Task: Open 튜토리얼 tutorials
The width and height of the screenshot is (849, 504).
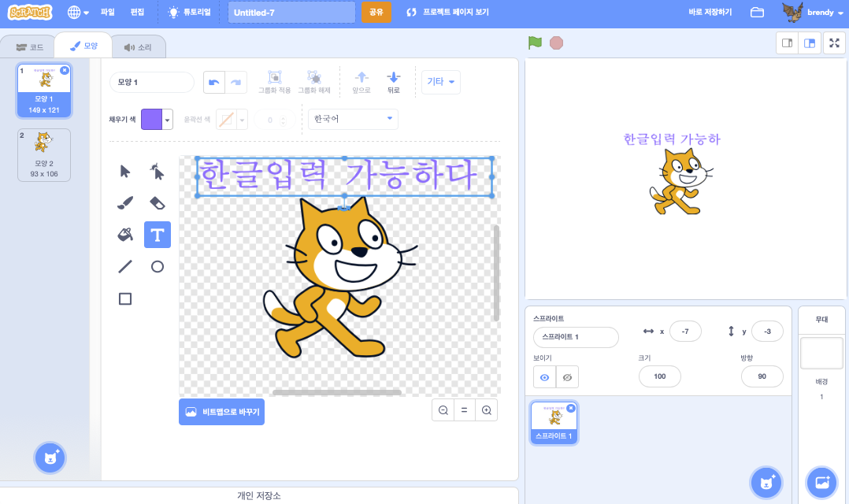Action: pos(189,12)
